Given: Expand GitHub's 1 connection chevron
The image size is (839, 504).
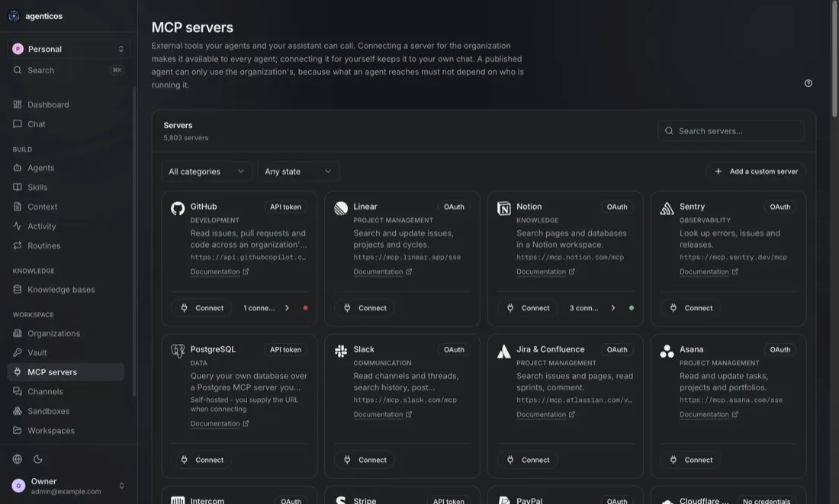Looking at the screenshot, I should coord(288,307).
